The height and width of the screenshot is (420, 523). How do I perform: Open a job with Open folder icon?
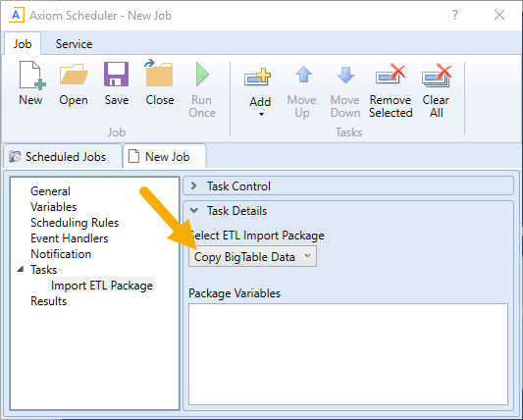point(74,75)
